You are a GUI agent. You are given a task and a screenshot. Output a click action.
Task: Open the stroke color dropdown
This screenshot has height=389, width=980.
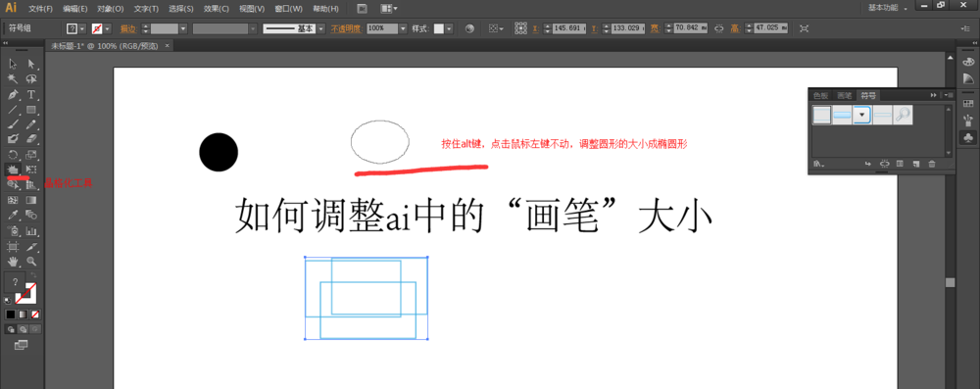pos(107,28)
